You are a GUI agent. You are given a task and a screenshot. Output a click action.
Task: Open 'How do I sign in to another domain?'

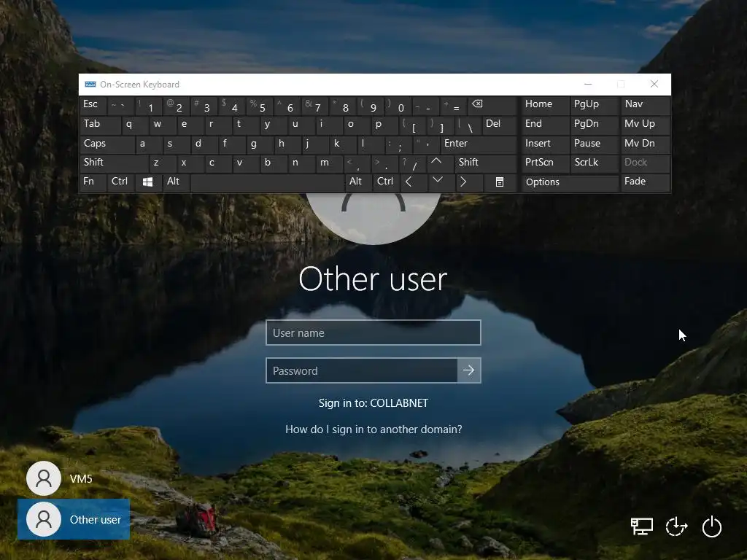(373, 429)
